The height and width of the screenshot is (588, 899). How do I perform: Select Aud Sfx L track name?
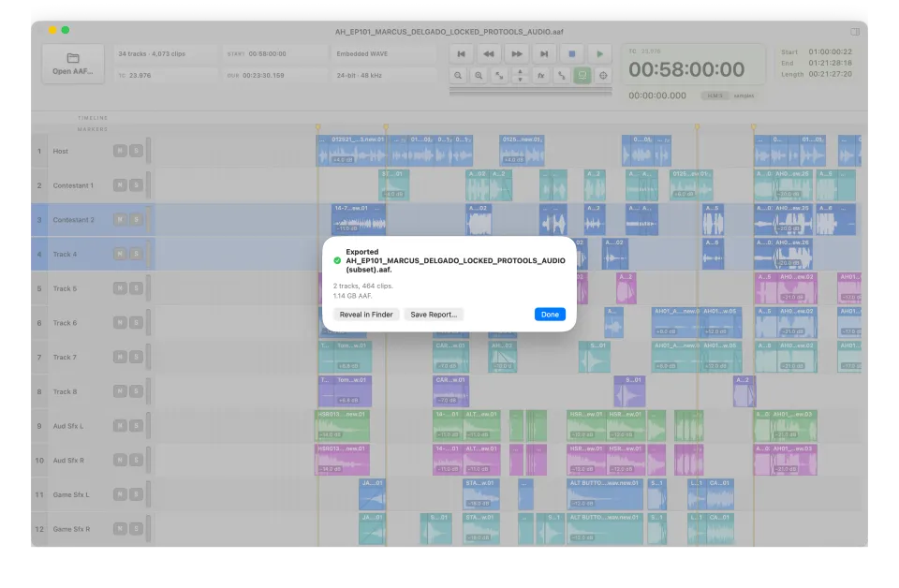(67, 426)
